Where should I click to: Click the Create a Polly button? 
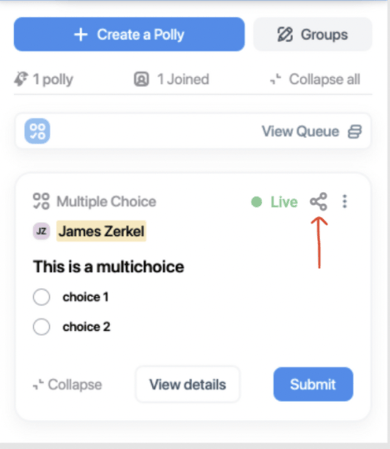click(x=129, y=34)
